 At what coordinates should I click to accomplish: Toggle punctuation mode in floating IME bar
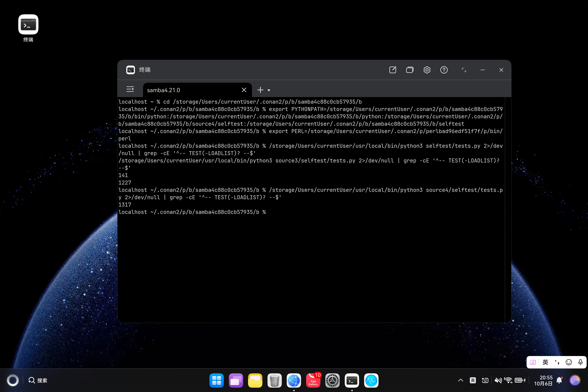coord(557,362)
